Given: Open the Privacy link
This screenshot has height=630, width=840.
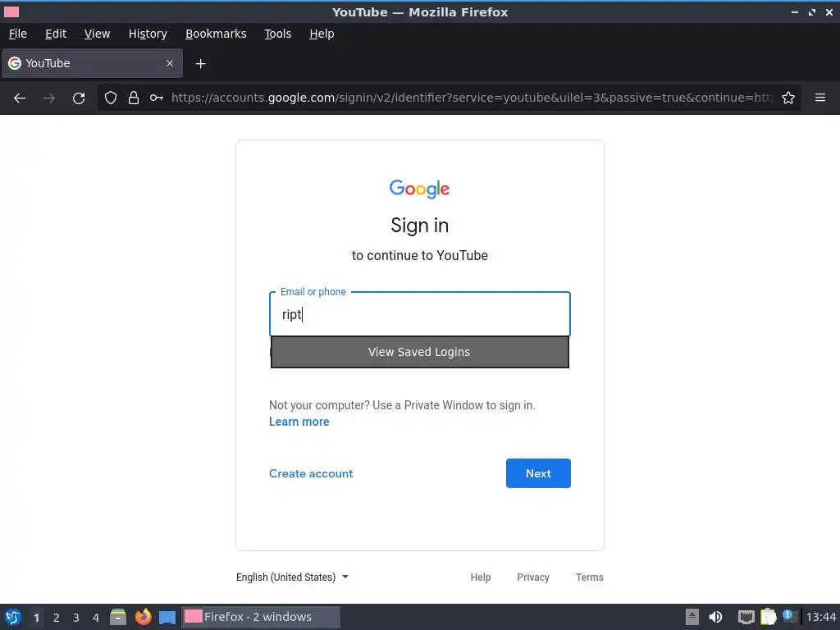Looking at the screenshot, I should [533, 577].
